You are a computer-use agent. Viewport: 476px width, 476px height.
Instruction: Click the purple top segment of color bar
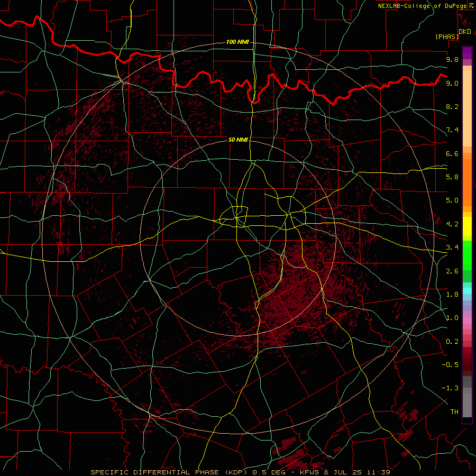pyautogui.click(x=467, y=53)
